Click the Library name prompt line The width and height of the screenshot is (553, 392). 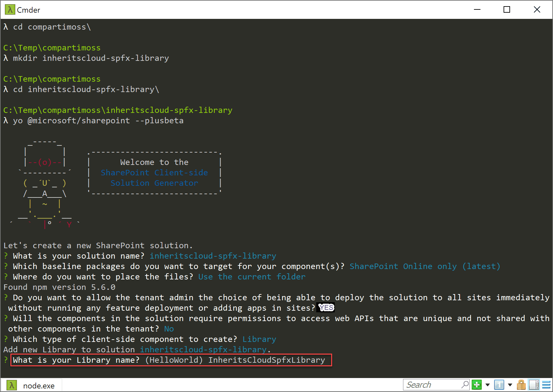(x=171, y=360)
